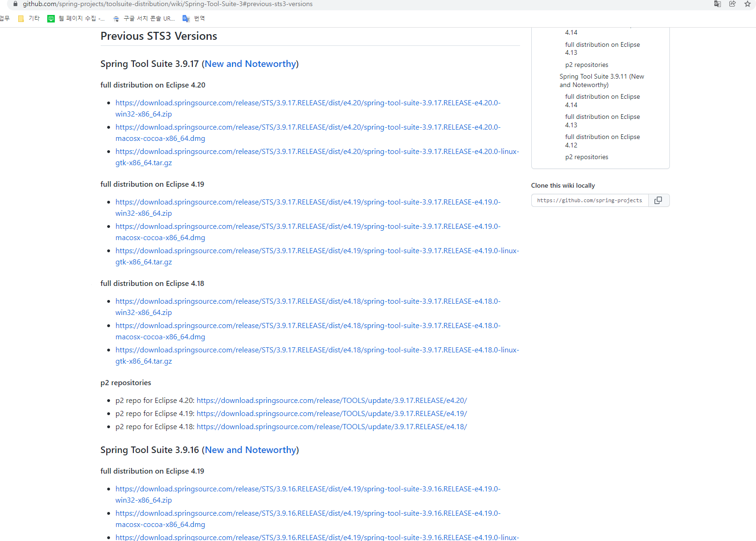Viewport: 756px width, 541px height.
Task: Click the lock icon in address bar
Action: [x=15, y=4]
